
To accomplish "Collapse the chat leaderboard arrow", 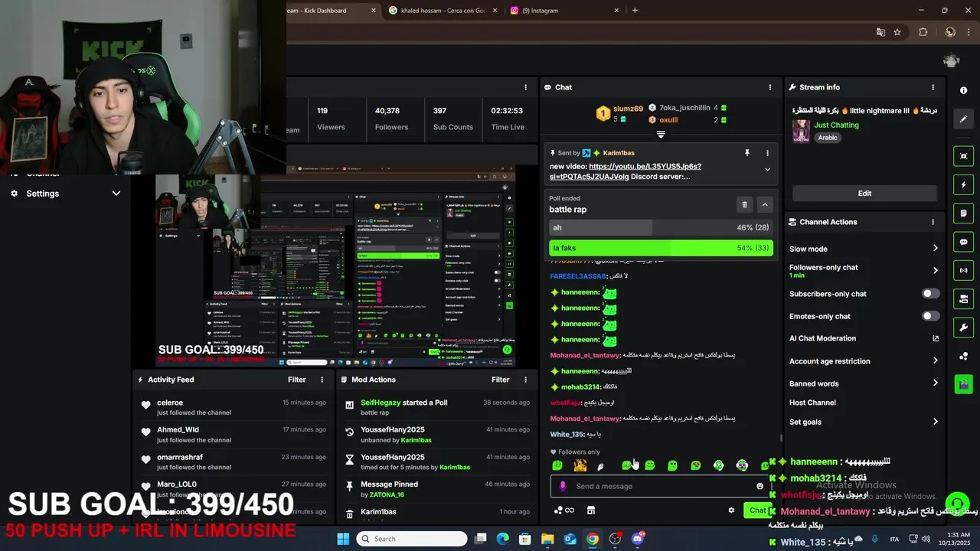I will pos(661,135).
